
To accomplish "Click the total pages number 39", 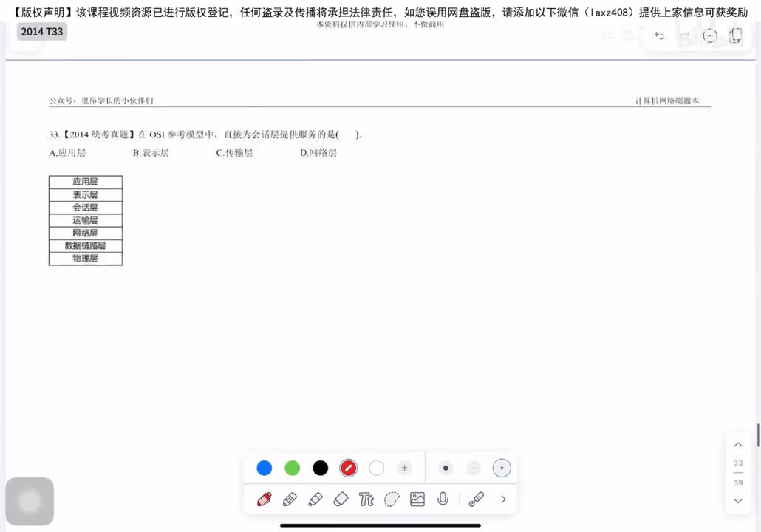I will [738, 482].
